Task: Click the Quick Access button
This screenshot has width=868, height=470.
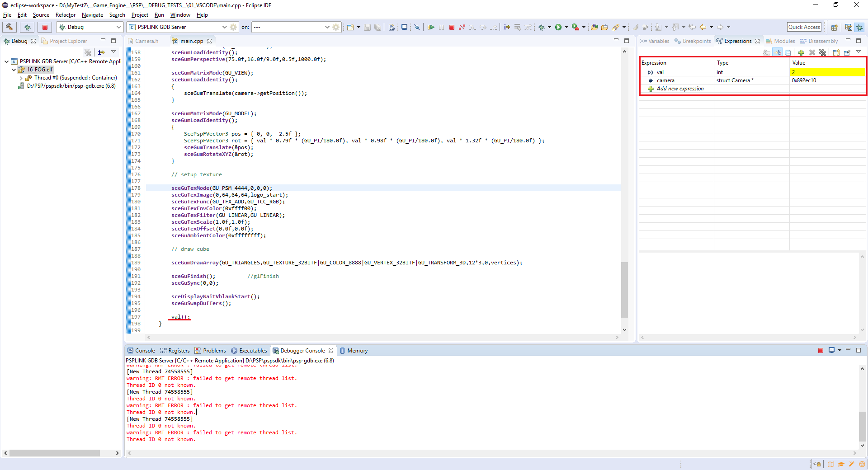Action: 804,27
